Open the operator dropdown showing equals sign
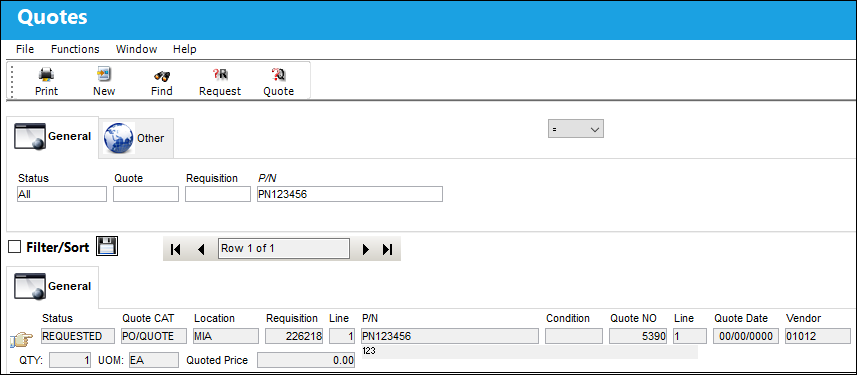Image resolution: width=857 pixels, height=375 pixels. tap(576, 130)
